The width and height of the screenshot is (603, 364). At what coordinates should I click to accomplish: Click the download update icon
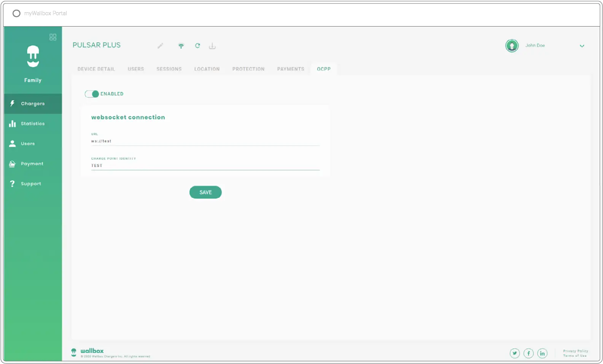(212, 46)
